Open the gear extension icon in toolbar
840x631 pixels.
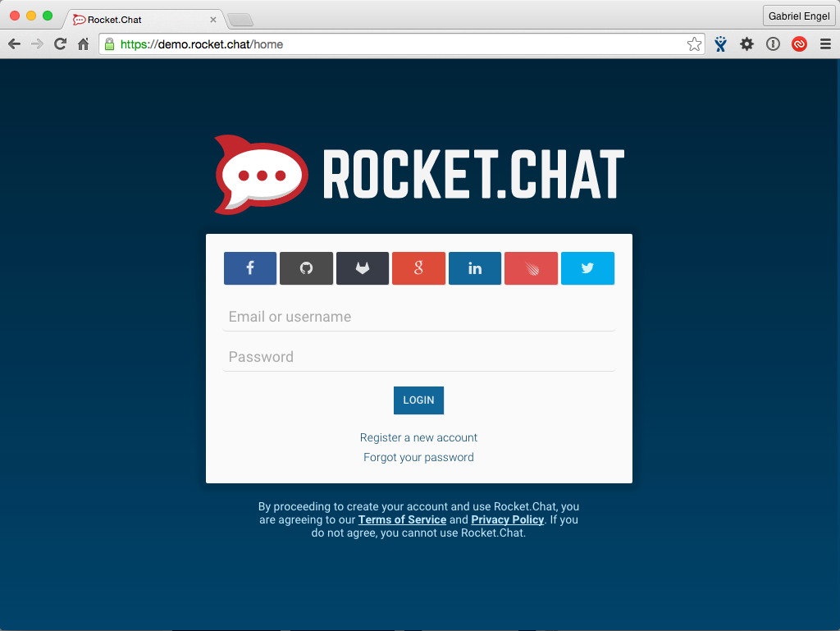tap(746, 44)
